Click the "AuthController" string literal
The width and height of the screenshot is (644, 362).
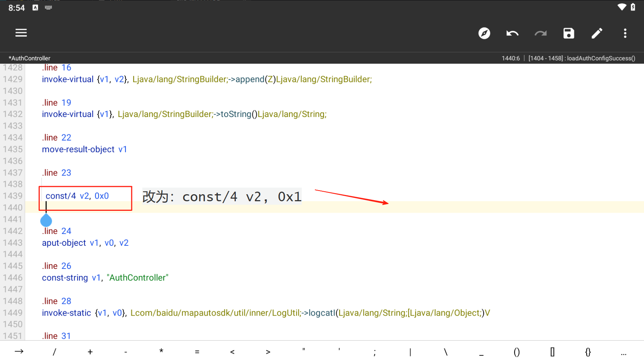pos(138,278)
